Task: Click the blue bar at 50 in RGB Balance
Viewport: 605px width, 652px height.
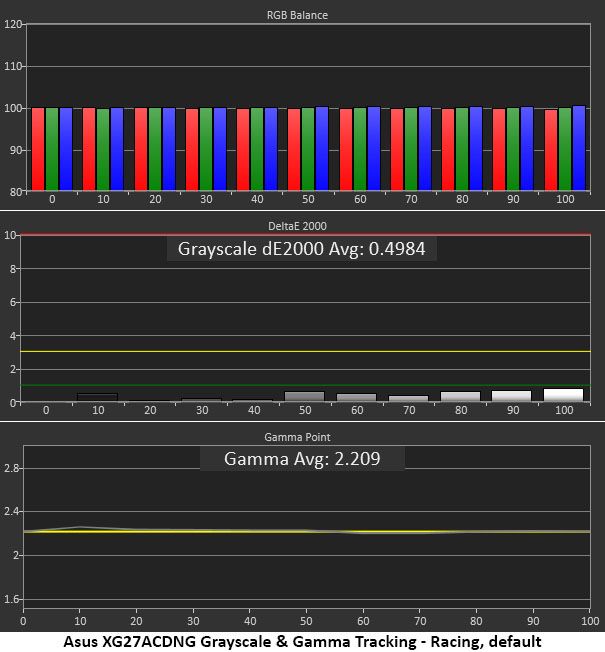Action: click(x=322, y=148)
